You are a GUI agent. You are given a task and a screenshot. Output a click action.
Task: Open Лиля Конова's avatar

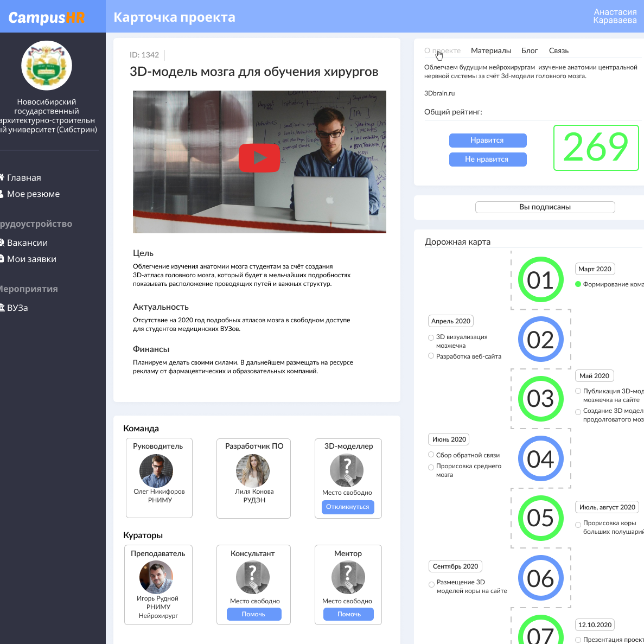click(x=253, y=471)
